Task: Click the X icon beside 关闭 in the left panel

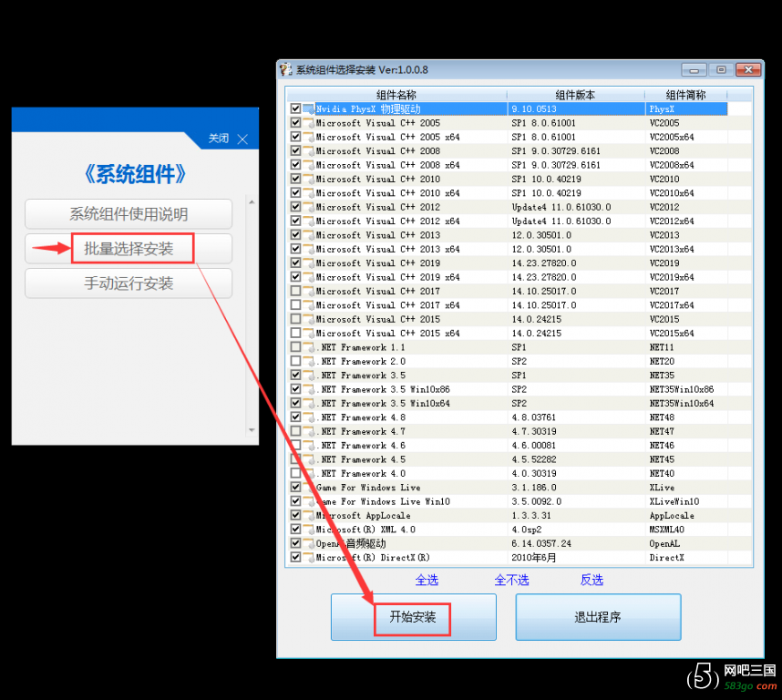Action: tap(242, 139)
